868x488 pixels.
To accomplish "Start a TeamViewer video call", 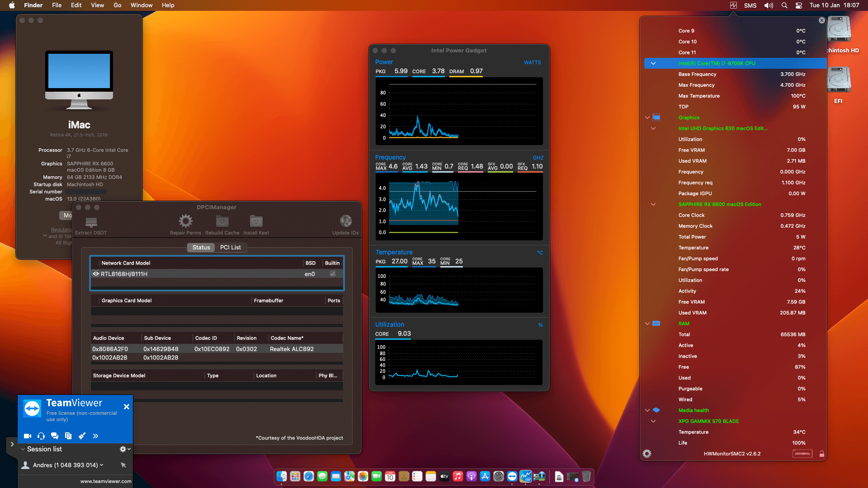I will 28,436.
